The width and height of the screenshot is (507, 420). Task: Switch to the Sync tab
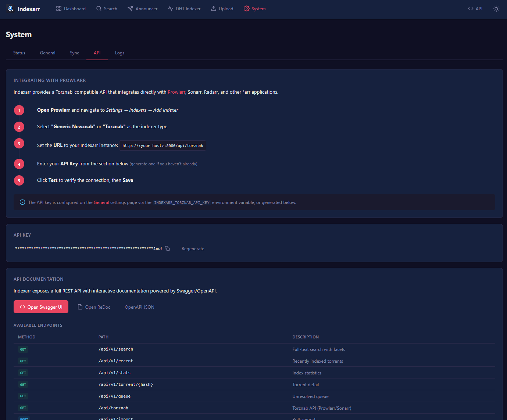[x=75, y=53]
